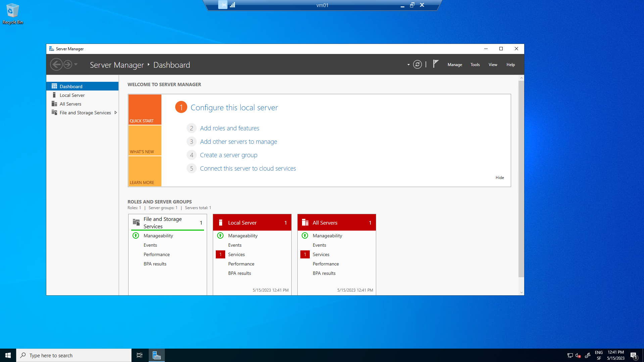
Task: Open the Manage menu
Action: [455, 65]
